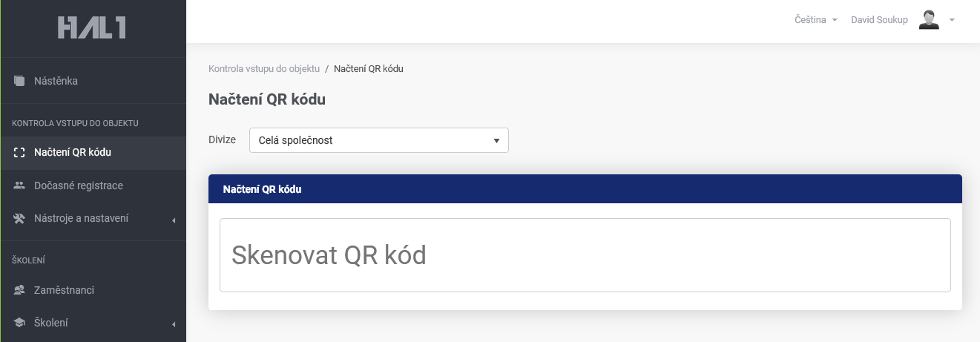Open the Divize Celá společnost dropdown
This screenshot has width=980, height=342.
(379, 140)
